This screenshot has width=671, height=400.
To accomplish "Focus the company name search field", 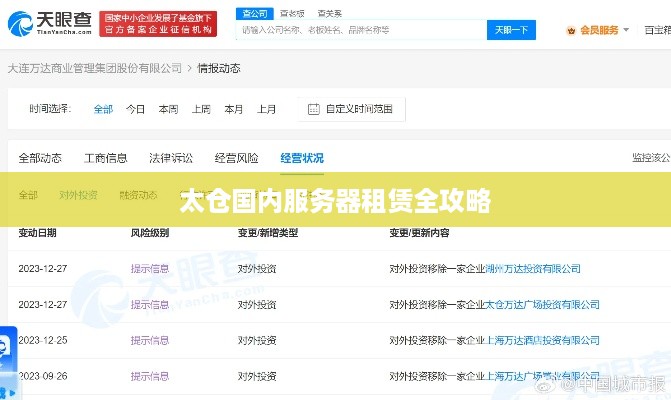I will pos(362,30).
